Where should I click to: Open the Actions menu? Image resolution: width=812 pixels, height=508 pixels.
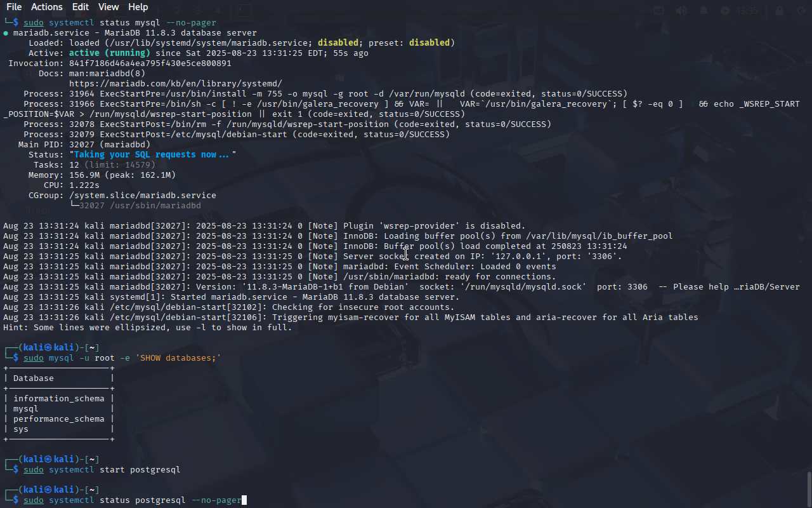(47, 7)
